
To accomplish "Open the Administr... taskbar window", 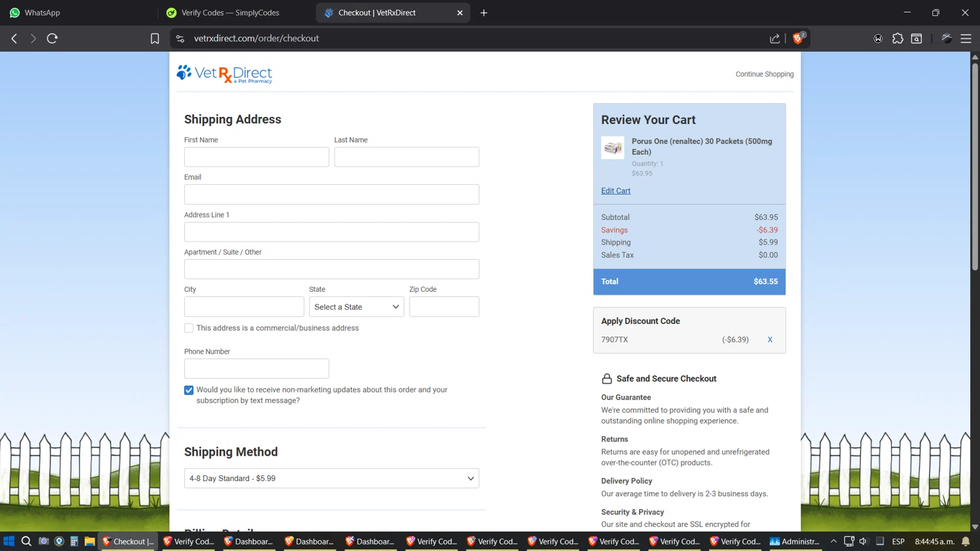I will coord(794,541).
